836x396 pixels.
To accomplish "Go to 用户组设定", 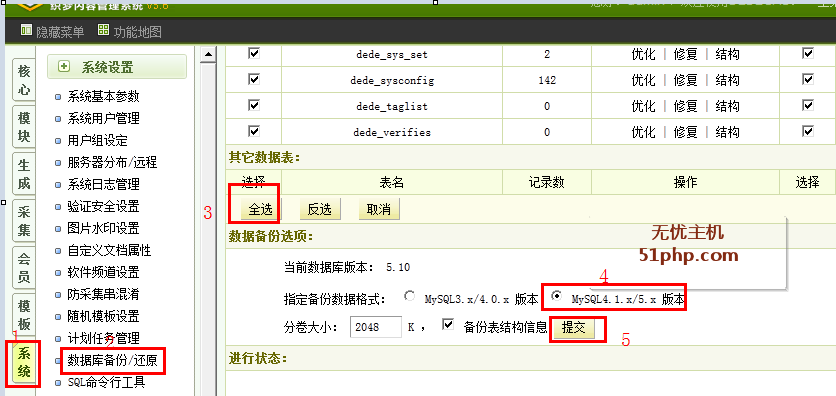I will coord(98,141).
